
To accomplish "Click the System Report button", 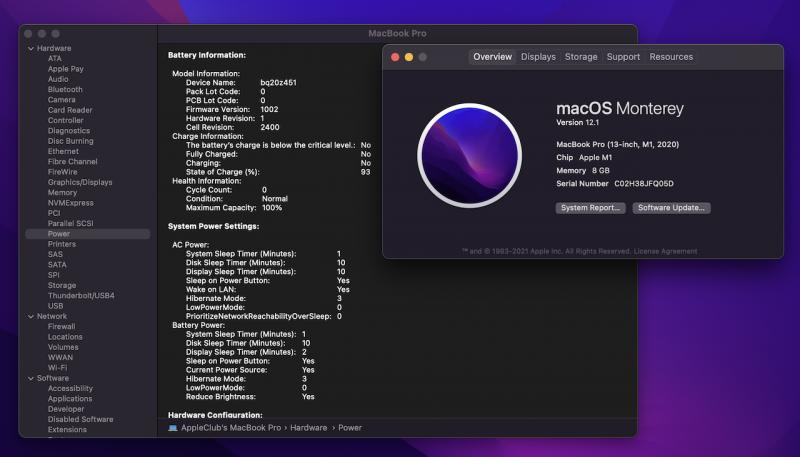I will pos(591,208).
